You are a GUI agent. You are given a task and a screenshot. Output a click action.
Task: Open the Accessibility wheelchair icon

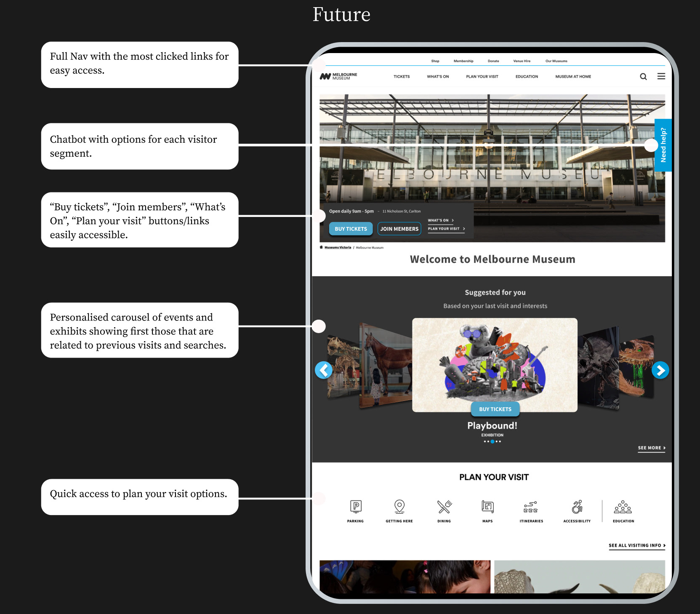pos(577,507)
